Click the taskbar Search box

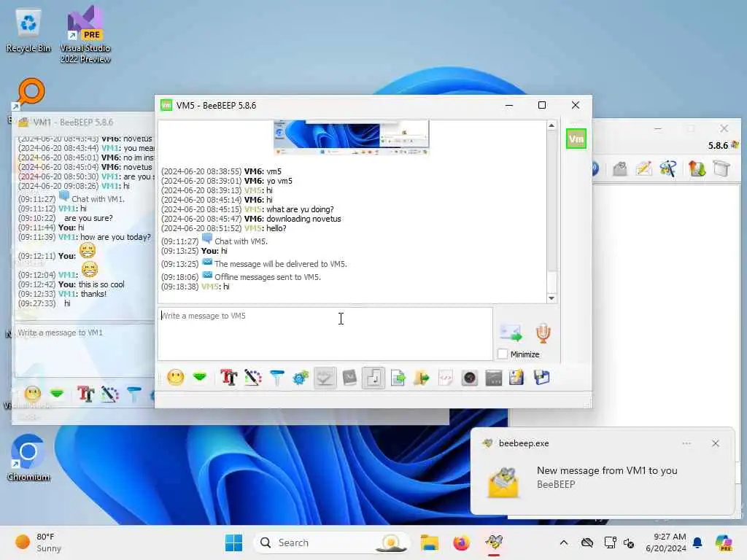pos(332,542)
